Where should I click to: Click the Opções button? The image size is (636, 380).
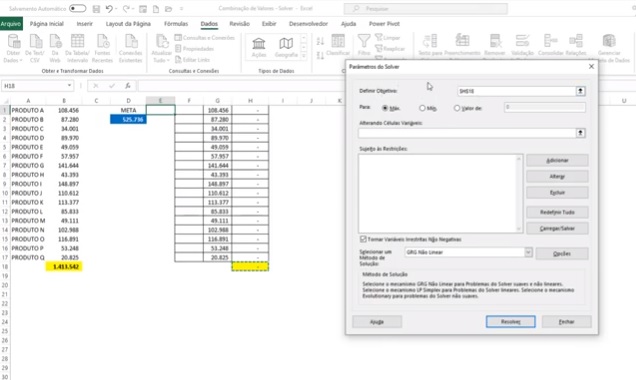(562, 254)
